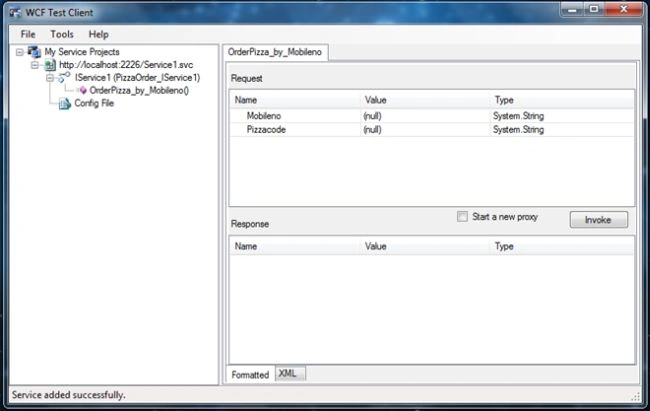Select IService1 (PizzaOrder_IService1) tree item
The width and height of the screenshot is (650, 411).
pos(137,78)
